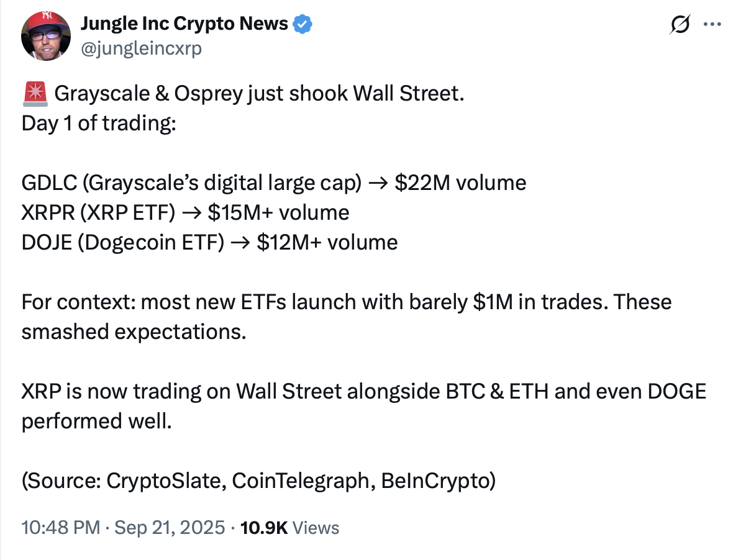Click the Jungle Inc Crypto News name
Image resolution: width=738 pixels, height=560 pixels.
pyautogui.click(x=184, y=24)
